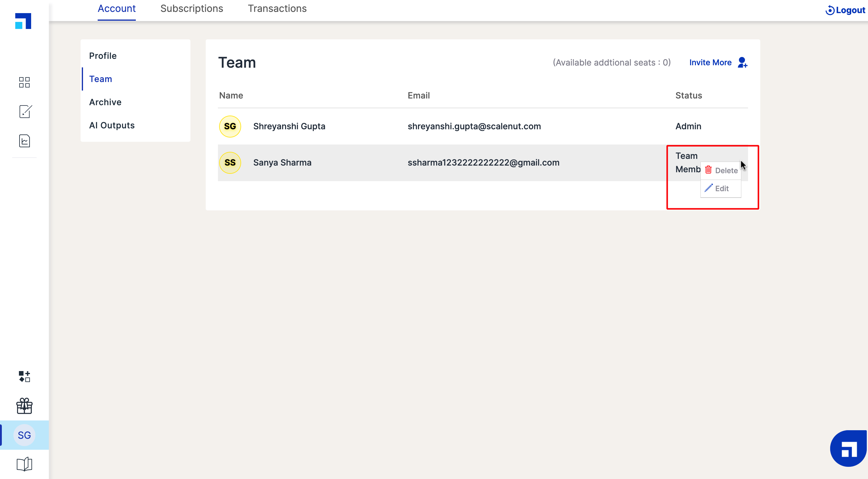Click the Logout power icon
Image resolution: width=868 pixels, height=479 pixels.
830,10
